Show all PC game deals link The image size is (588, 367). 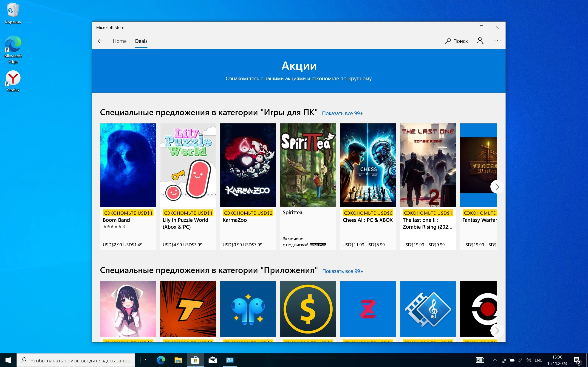342,113
